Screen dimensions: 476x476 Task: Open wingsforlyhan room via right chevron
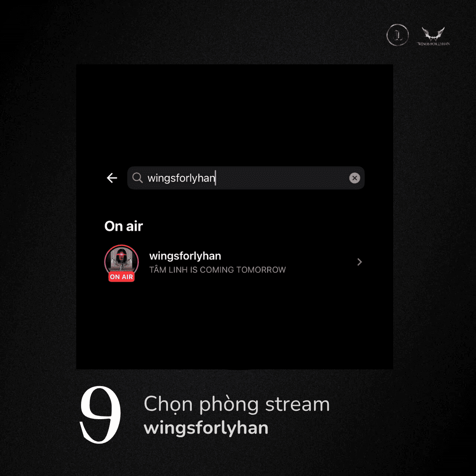point(360,262)
